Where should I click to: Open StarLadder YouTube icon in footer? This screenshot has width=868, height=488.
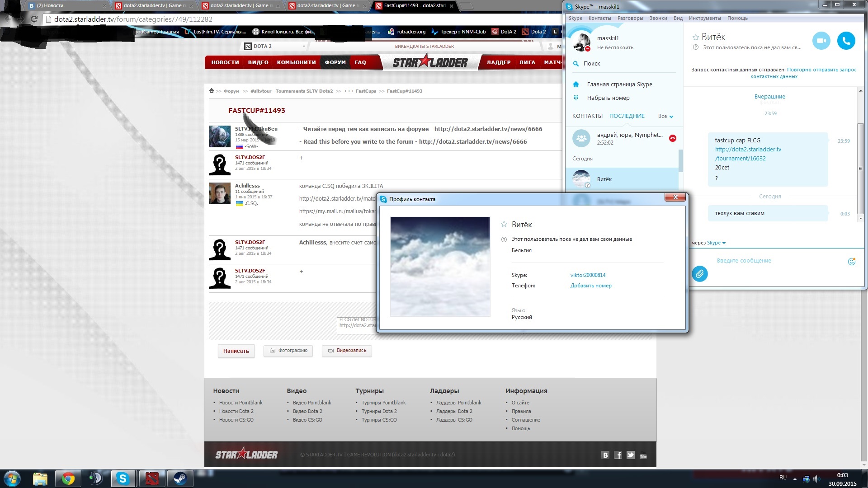click(x=643, y=455)
